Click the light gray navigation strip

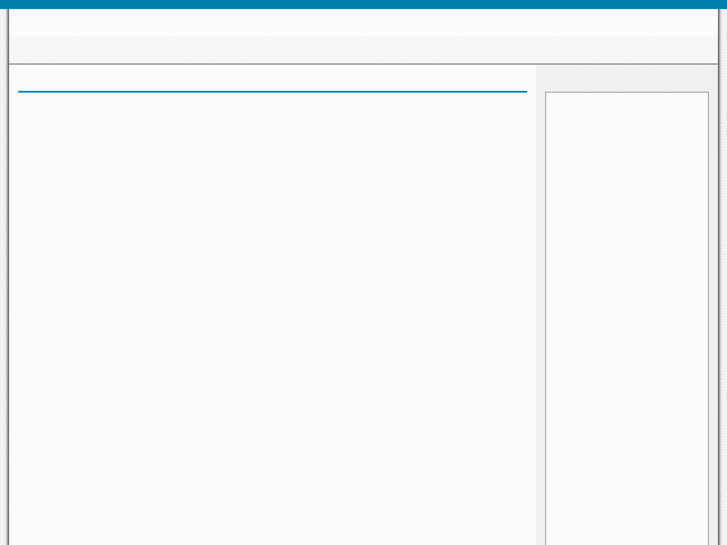tap(364, 49)
